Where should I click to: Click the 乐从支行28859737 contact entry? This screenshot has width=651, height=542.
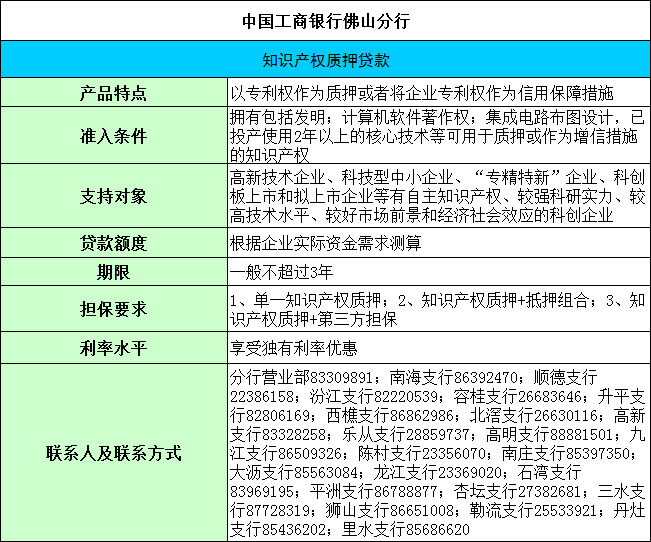coord(406,435)
